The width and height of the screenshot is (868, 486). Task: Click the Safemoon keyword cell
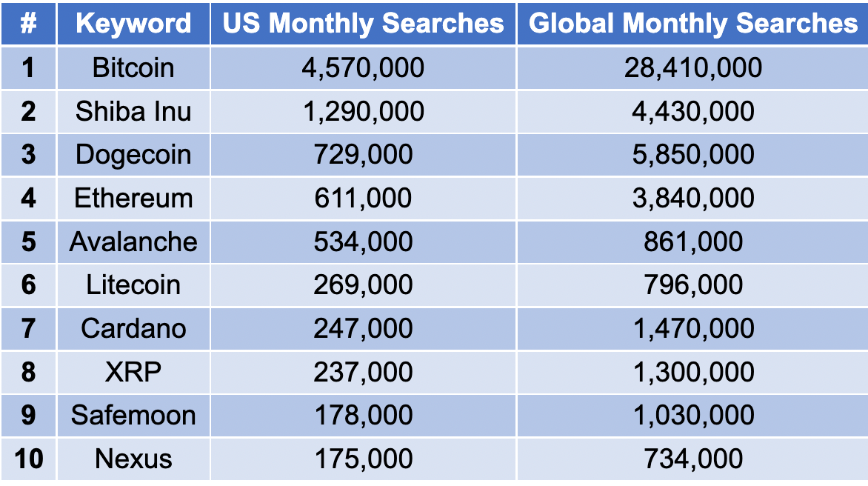(x=133, y=415)
